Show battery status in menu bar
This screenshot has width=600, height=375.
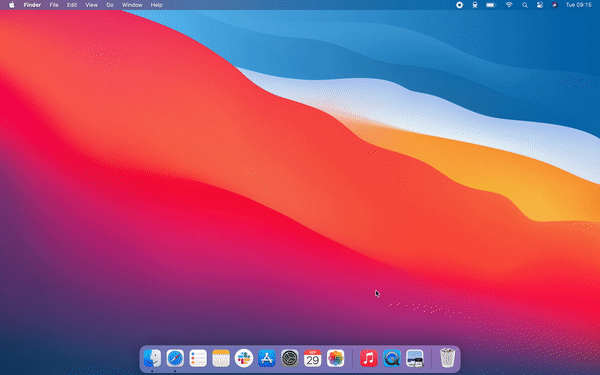[491, 5]
